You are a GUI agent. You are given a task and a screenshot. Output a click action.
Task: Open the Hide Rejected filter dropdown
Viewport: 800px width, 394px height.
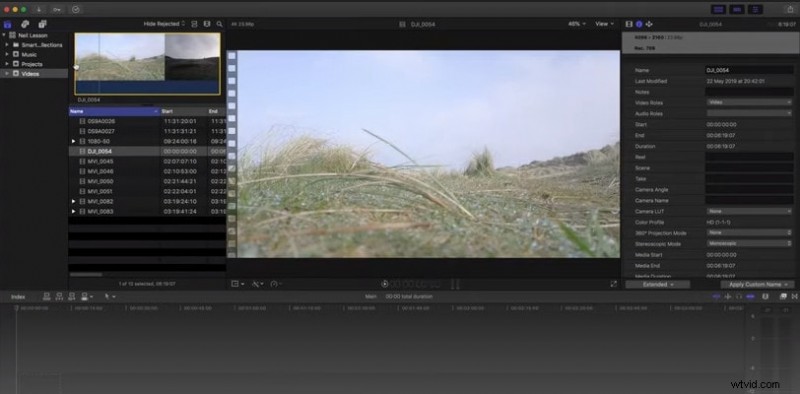click(x=164, y=24)
